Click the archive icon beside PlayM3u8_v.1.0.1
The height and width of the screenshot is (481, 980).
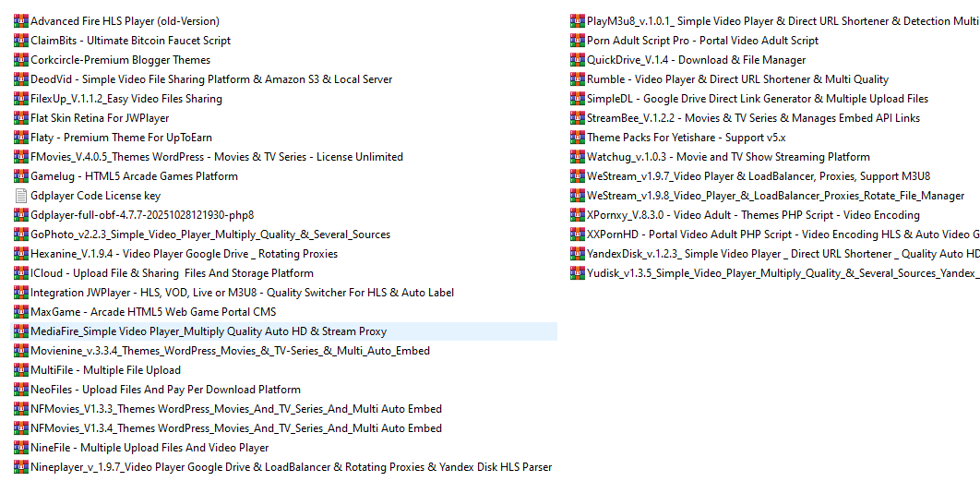(x=578, y=21)
